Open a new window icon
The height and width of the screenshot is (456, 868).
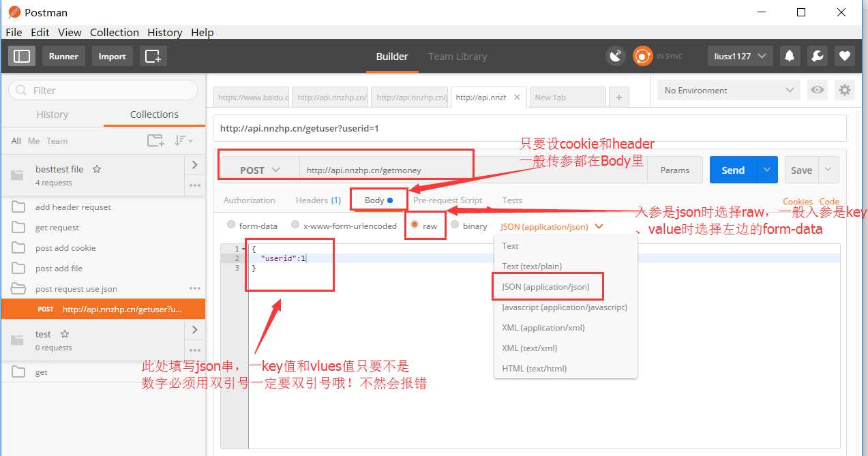(153, 57)
